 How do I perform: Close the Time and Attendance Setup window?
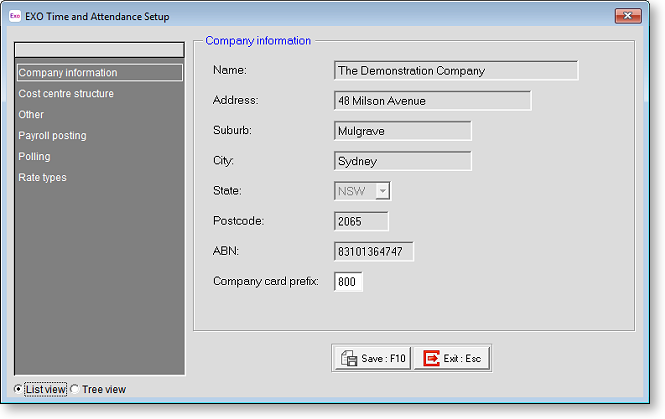coord(627,16)
